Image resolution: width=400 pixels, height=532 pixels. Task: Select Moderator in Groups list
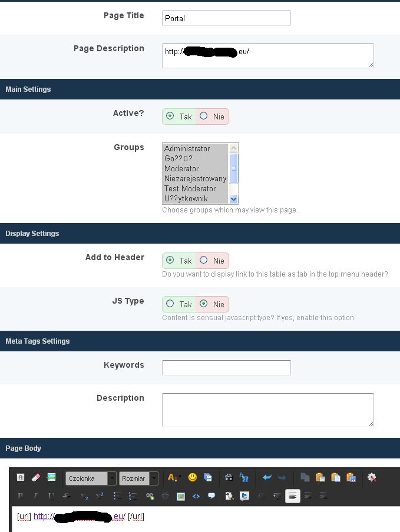click(181, 169)
